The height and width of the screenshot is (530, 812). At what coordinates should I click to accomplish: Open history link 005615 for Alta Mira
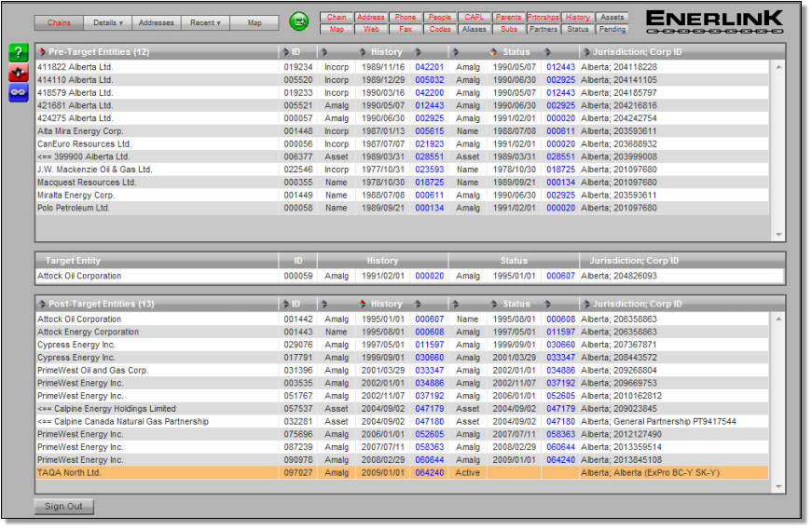click(x=429, y=131)
